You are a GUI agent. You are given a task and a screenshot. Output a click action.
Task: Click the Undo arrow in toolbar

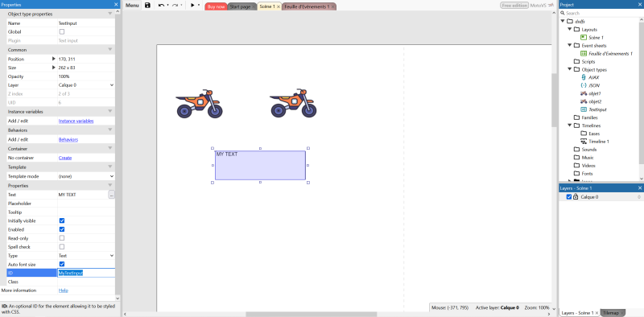click(161, 6)
